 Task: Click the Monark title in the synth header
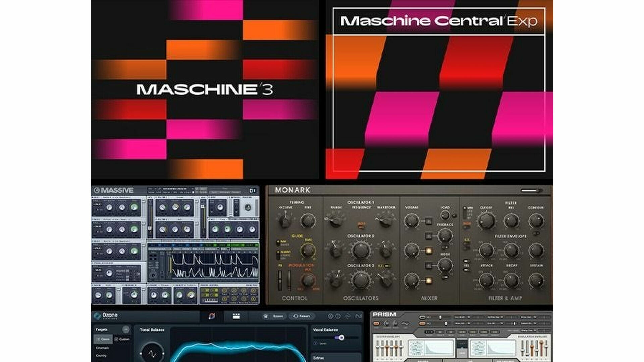coord(292,190)
